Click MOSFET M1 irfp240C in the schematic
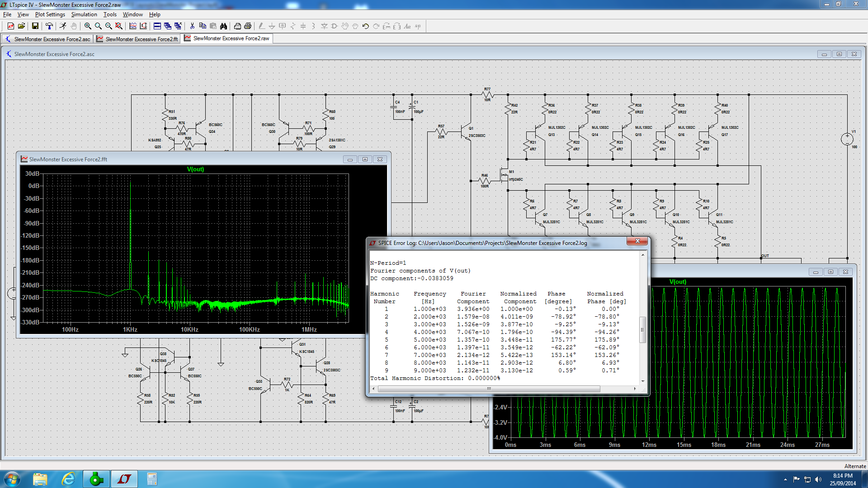Image resolution: width=868 pixels, height=488 pixels. (x=503, y=174)
